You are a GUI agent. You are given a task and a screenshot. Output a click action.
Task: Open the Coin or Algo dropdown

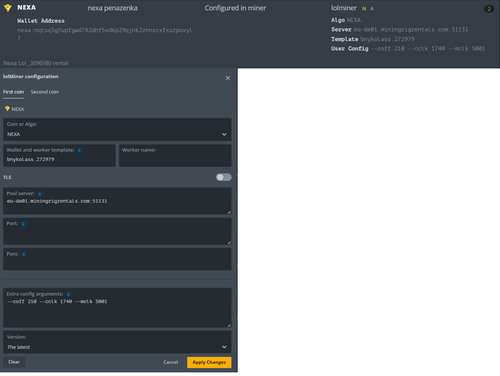coord(117,129)
